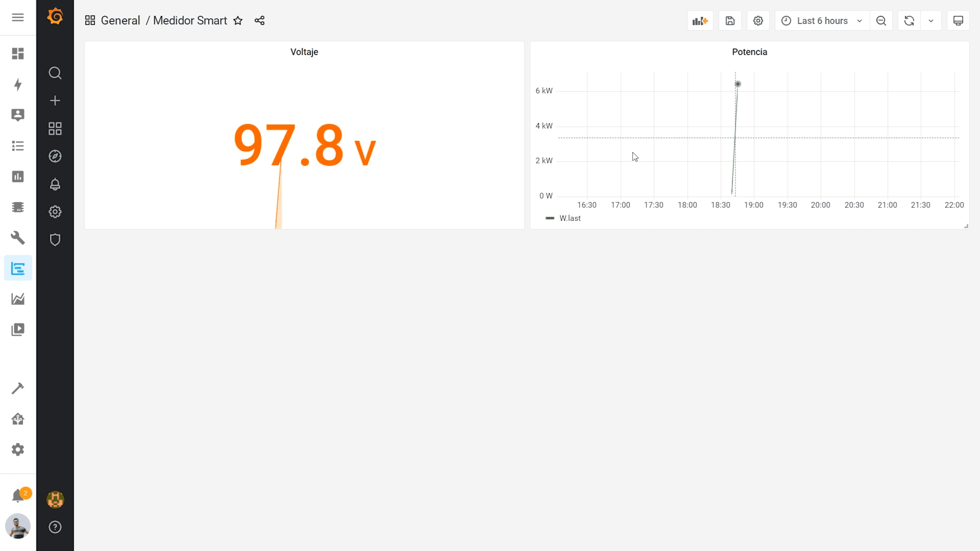Toggle favorite star for Medidor Smart dashboard
The width and height of the screenshot is (980, 551).
pos(238,21)
